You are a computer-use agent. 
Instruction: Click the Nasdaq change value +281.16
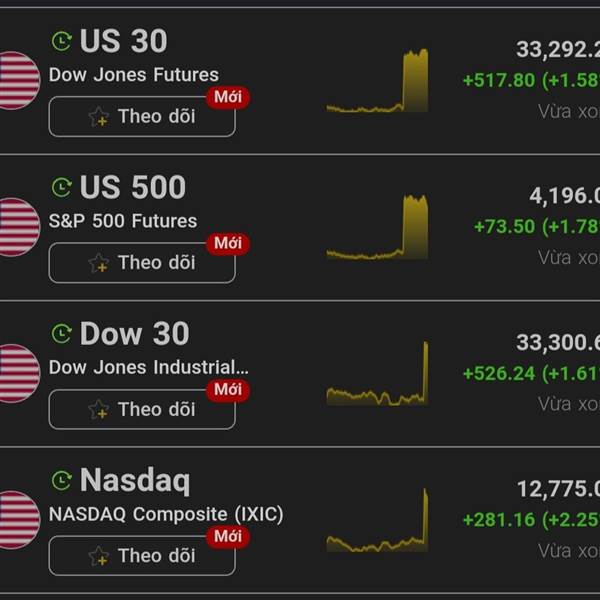499,520
